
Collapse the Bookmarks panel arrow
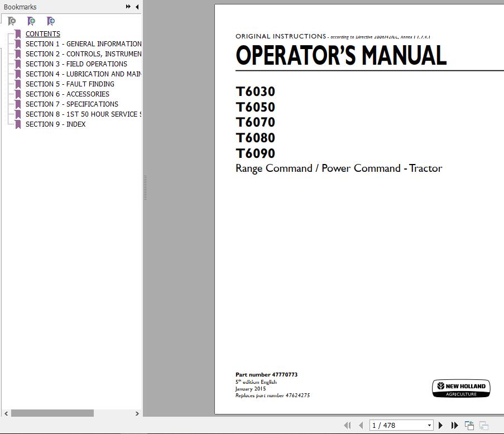tap(137, 7)
